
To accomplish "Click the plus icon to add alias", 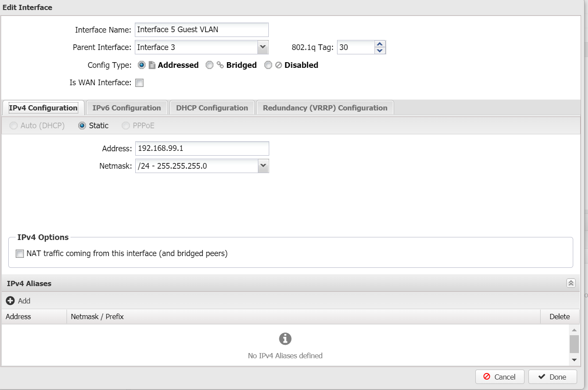I will click(x=10, y=301).
